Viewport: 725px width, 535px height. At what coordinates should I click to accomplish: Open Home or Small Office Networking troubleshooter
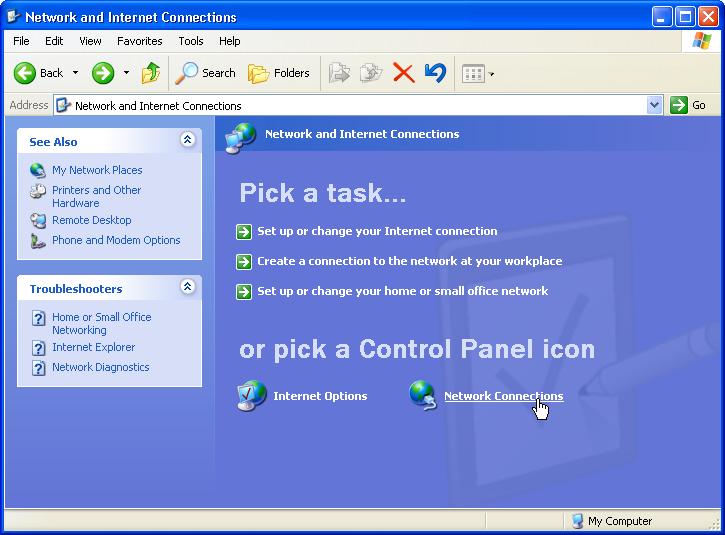point(102,324)
